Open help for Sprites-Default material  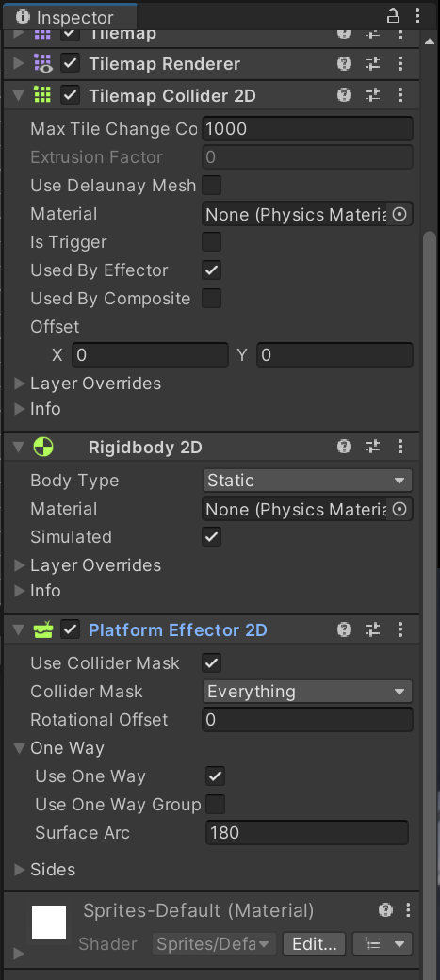pos(385,909)
